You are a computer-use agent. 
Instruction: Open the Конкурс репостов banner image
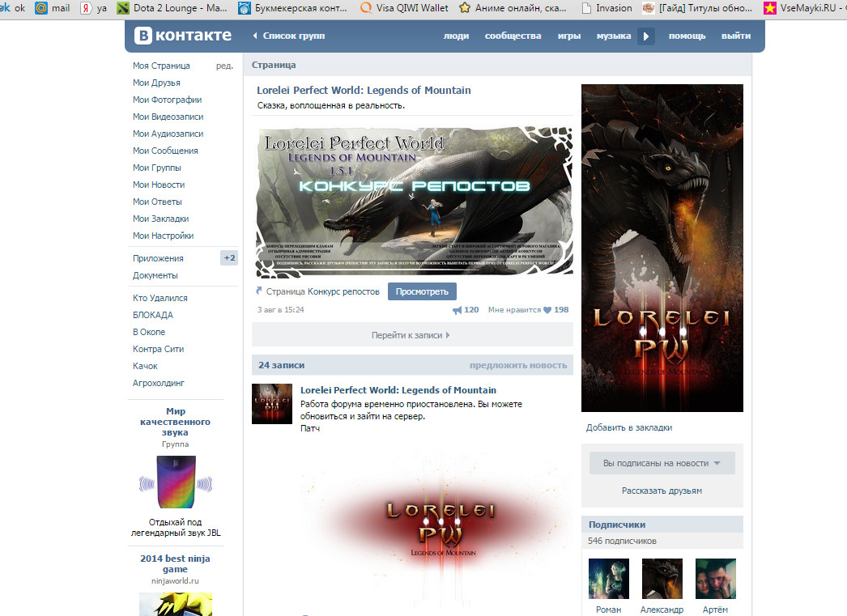coord(414,202)
